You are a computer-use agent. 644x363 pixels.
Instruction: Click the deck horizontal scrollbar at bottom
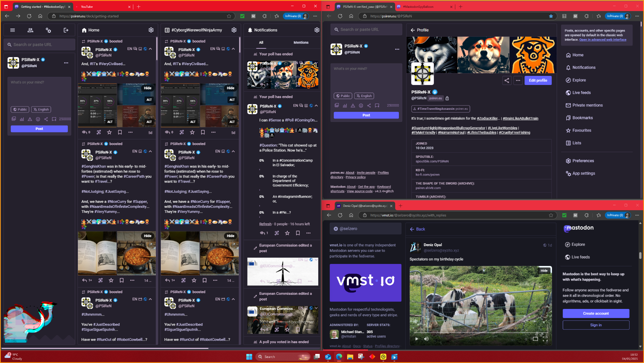click(105, 349)
